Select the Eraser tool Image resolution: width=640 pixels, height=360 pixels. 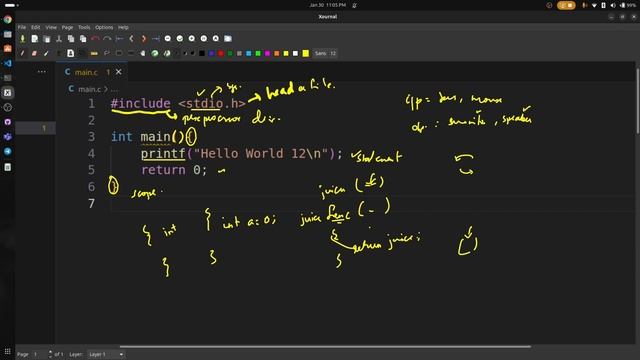(34, 53)
